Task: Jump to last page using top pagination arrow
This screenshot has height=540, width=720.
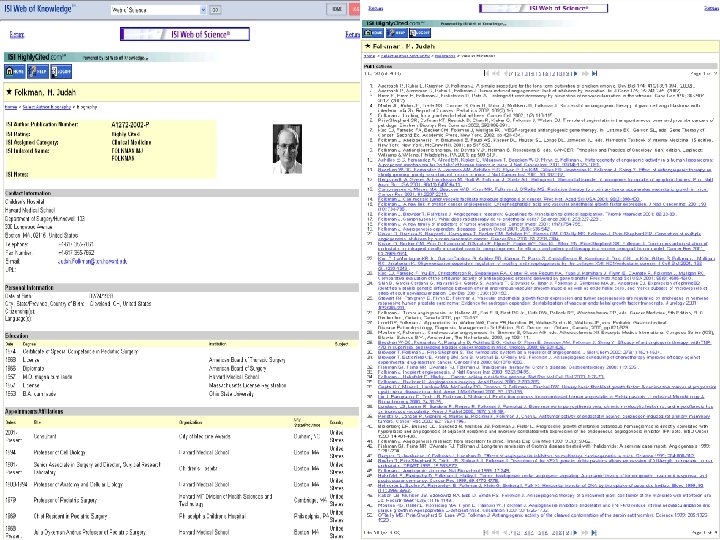Action: click(595, 73)
